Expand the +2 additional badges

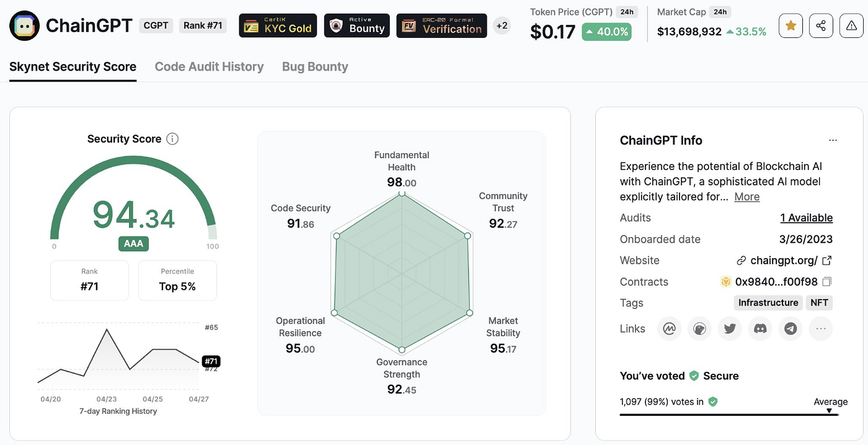(502, 25)
